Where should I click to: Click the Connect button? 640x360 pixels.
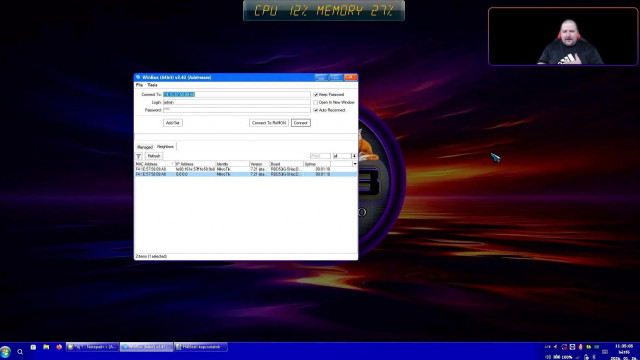[x=301, y=123]
